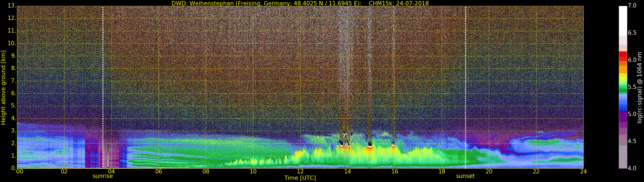Click the '18' time axis tick label
The height and width of the screenshot is (182, 644).
(442, 171)
